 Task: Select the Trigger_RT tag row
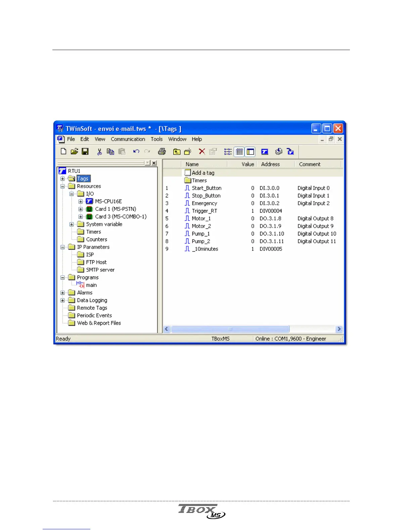point(253,211)
